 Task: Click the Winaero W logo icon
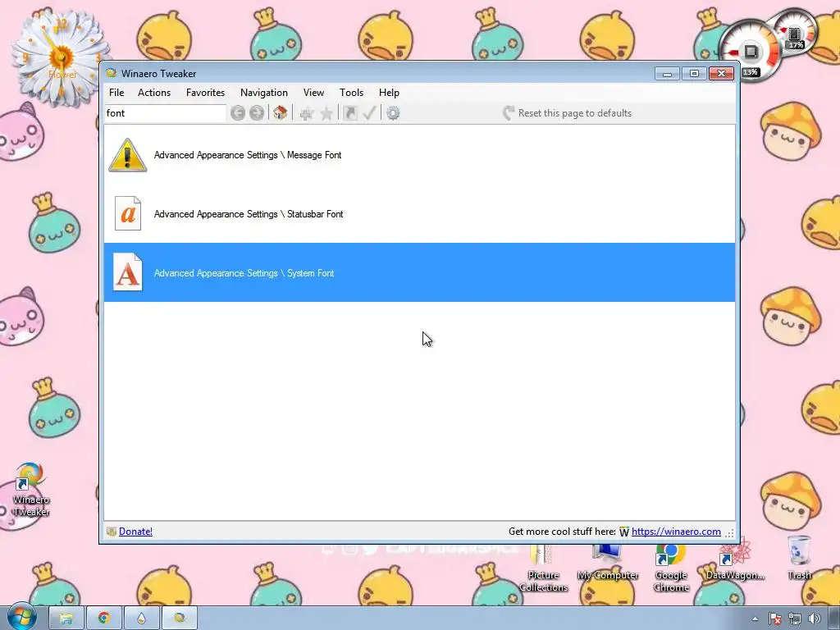click(x=624, y=532)
